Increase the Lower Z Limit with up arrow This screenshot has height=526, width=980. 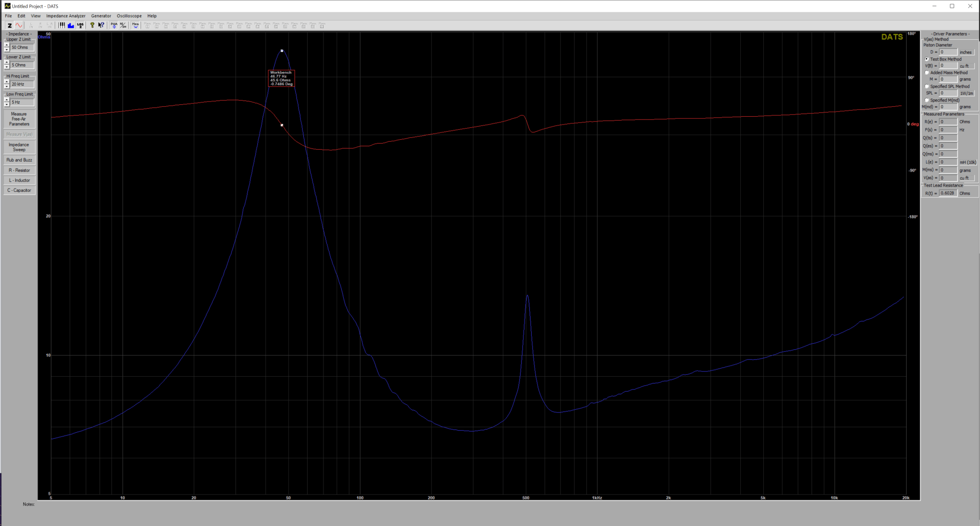(x=7, y=63)
